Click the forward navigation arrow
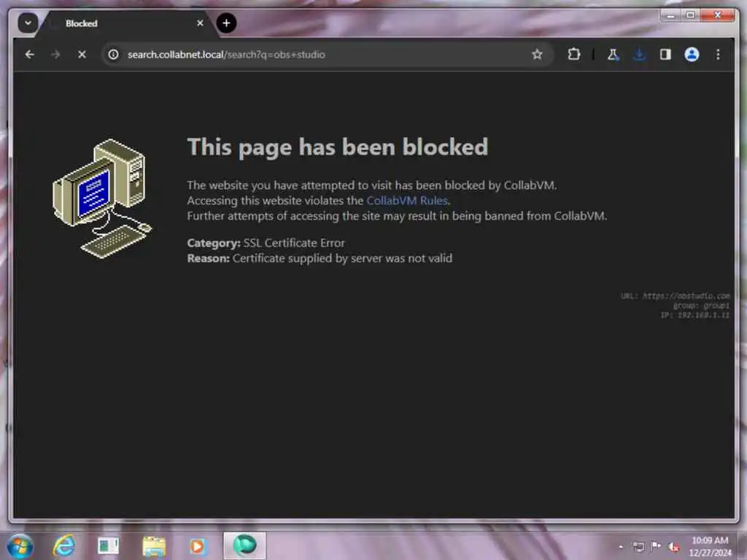This screenshot has width=747, height=560. coord(55,54)
